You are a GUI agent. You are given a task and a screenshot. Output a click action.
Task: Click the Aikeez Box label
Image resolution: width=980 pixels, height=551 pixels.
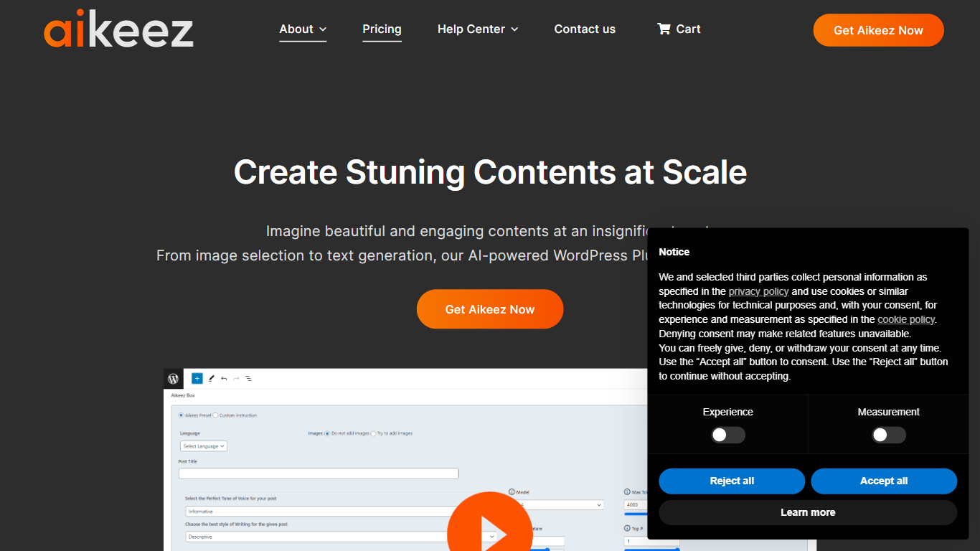point(182,395)
